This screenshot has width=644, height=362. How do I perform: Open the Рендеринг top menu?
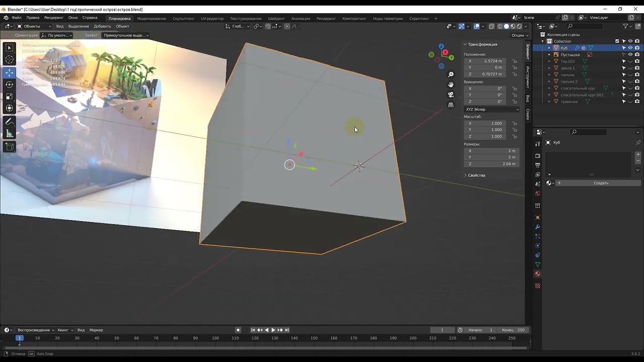(x=53, y=18)
